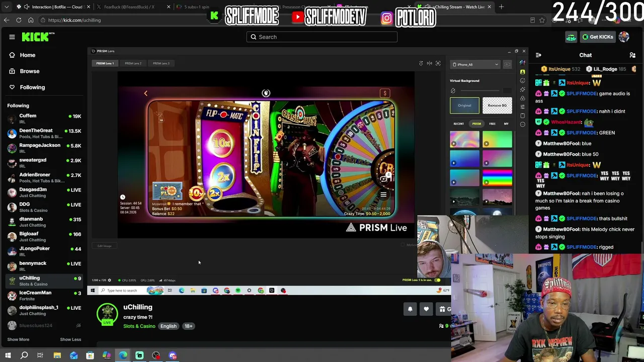Click the no-background icon beside the blur slider
Viewport: 644px width, 362px height.
(453, 91)
